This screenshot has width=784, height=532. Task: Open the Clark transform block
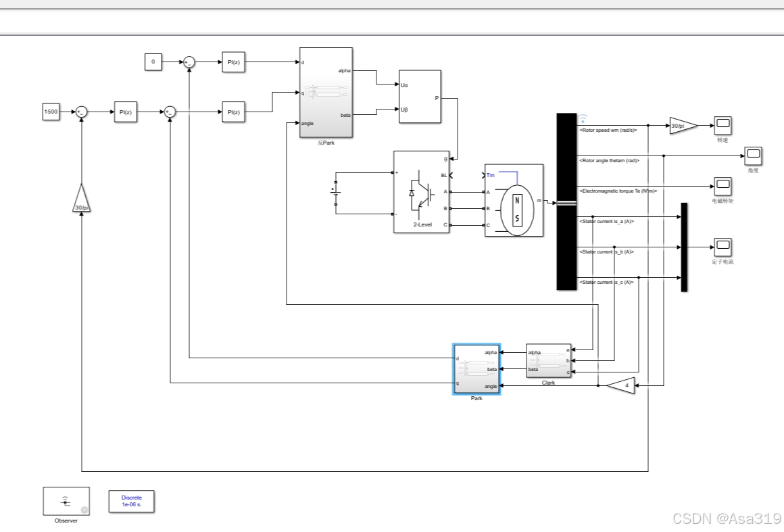(x=547, y=361)
